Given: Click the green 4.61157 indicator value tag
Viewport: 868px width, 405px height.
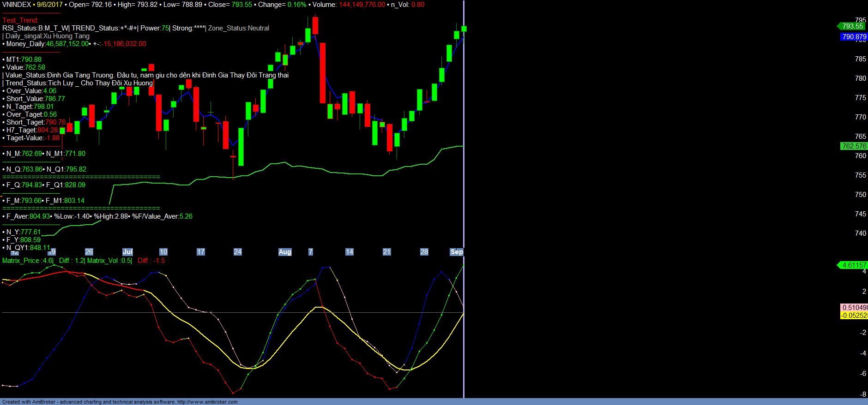Looking at the screenshot, I should tap(853, 265).
